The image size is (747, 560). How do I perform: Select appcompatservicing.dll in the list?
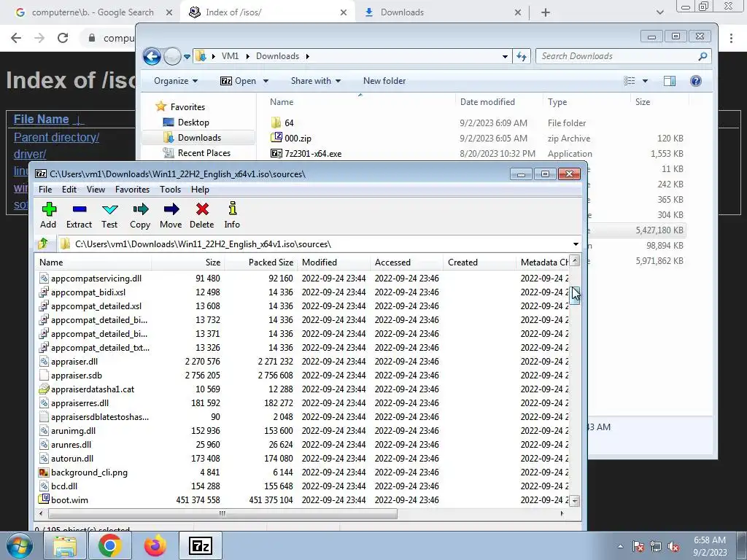coord(96,279)
